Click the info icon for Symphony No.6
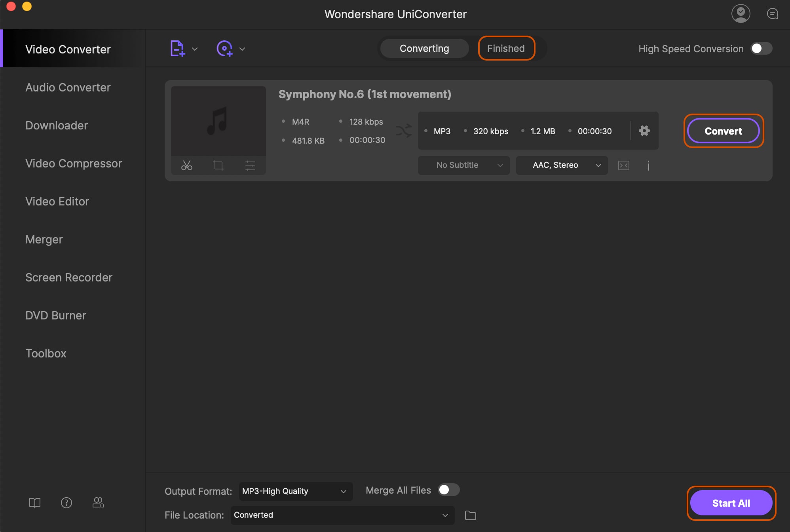Screen dimensions: 790x532 pyautogui.click(x=648, y=165)
